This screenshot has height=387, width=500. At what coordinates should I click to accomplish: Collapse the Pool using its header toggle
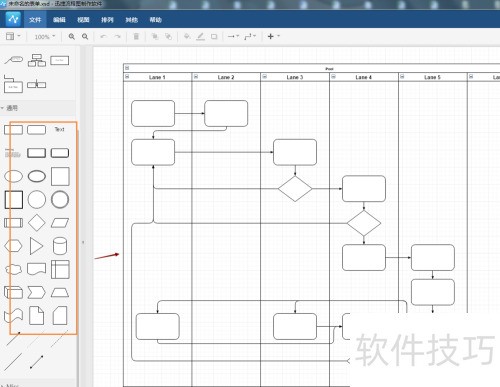(x=127, y=68)
